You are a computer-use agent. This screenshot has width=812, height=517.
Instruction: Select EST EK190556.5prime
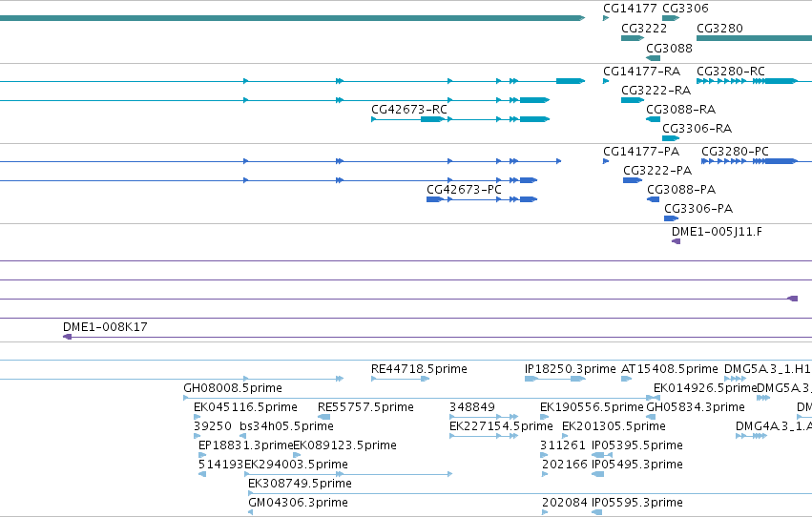592,408
